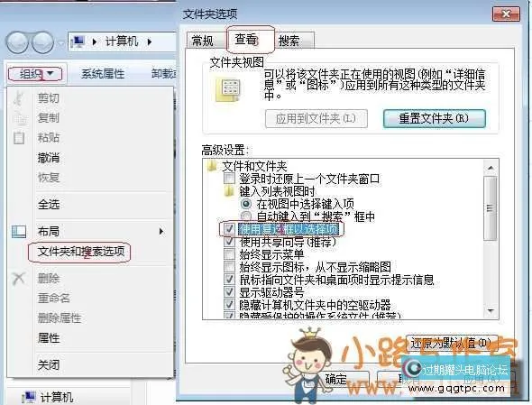Toggle 显示驱动器号 checkbox

coord(229,292)
